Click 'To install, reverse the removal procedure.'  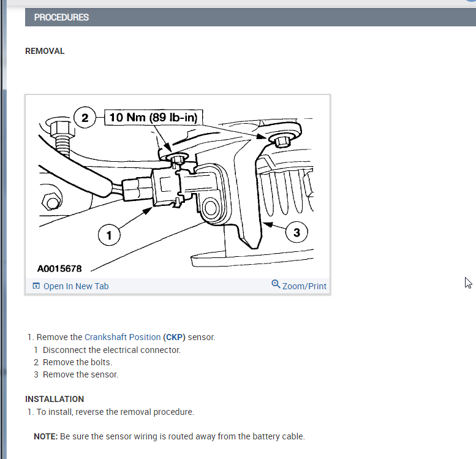point(115,412)
